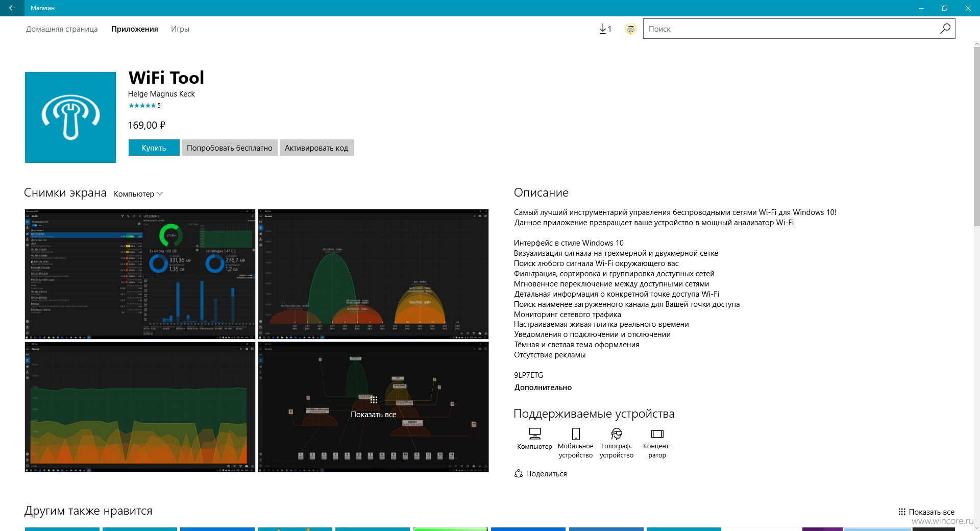Open downloads and updates indicator

pos(605,29)
